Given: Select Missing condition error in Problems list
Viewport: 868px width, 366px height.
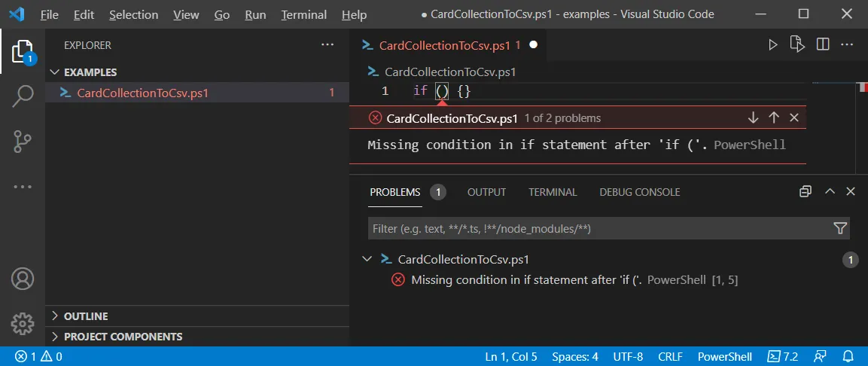Looking at the screenshot, I should tap(565, 280).
